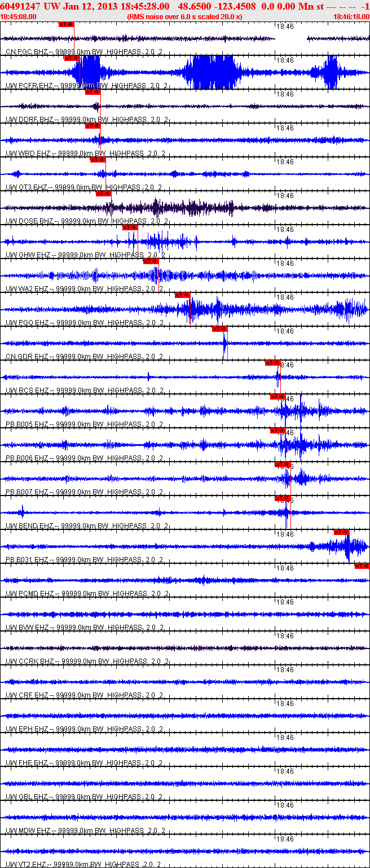Click the red arrival marker on DOSE trace

click(103, 194)
